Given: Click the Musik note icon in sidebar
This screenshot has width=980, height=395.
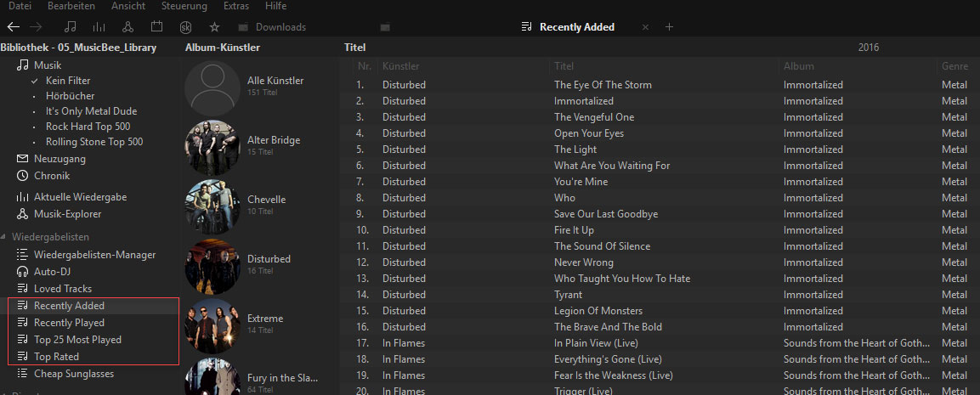Looking at the screenshot, I should coord(22,65).
